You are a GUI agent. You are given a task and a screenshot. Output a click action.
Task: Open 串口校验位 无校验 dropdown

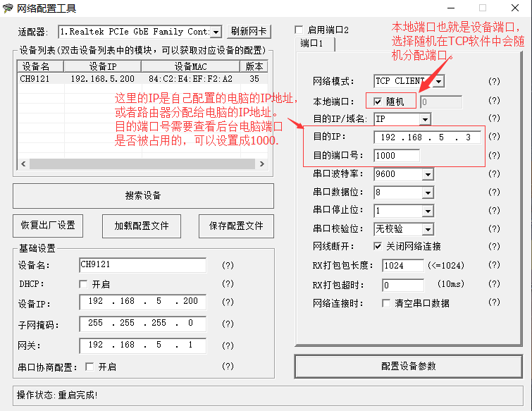[x=428, y=229]
